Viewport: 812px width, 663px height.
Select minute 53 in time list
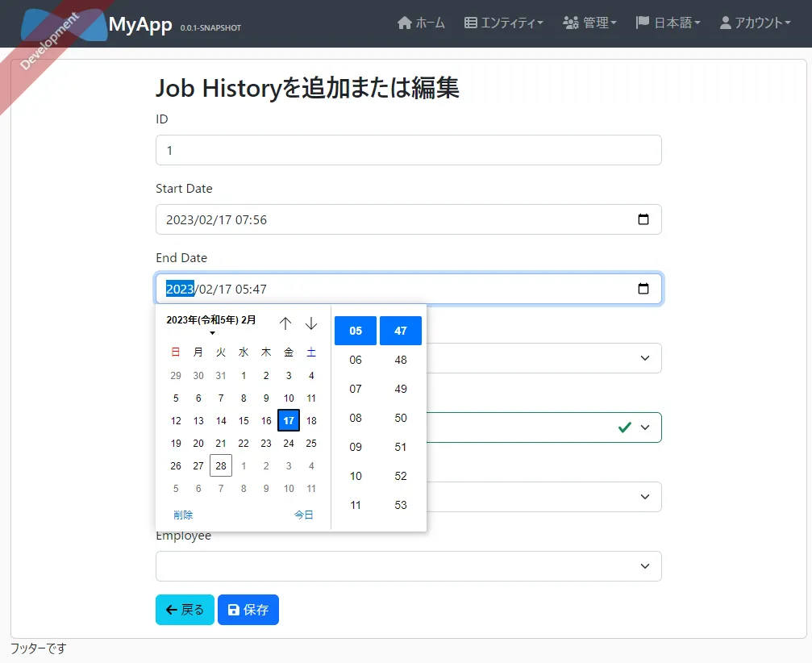tap(401, 504)
